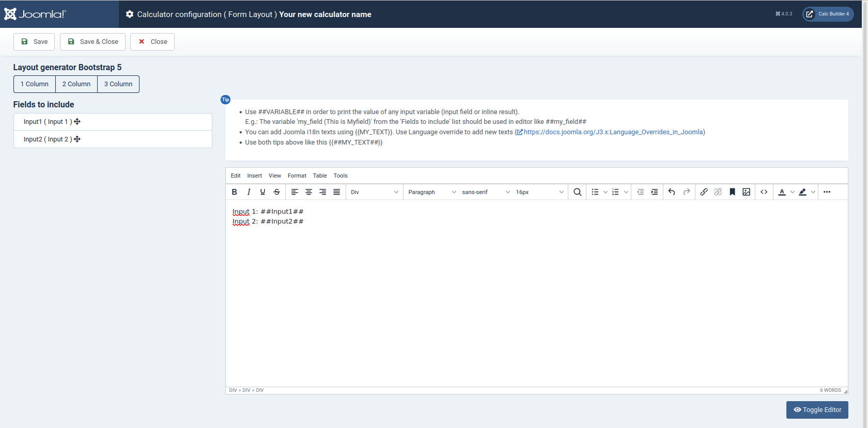The height and width of the screenshot is (428, 868).
Task: Open find and replace search icon
Action: click(577, 192)
